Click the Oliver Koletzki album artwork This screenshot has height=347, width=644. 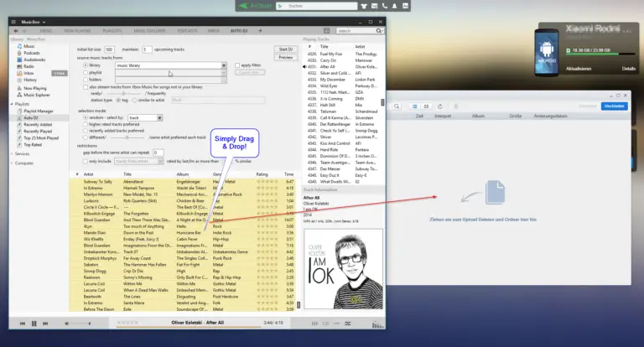(x=343, y=269)
